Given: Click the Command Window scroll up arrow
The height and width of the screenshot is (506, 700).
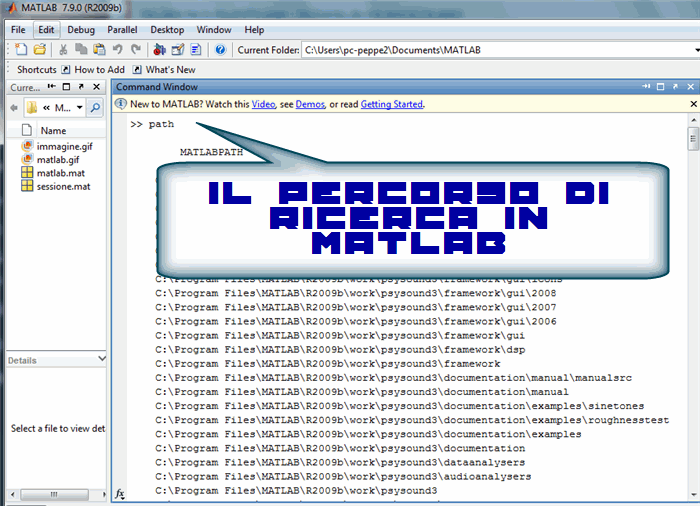Looking at the screenshot, I should 694,120.
